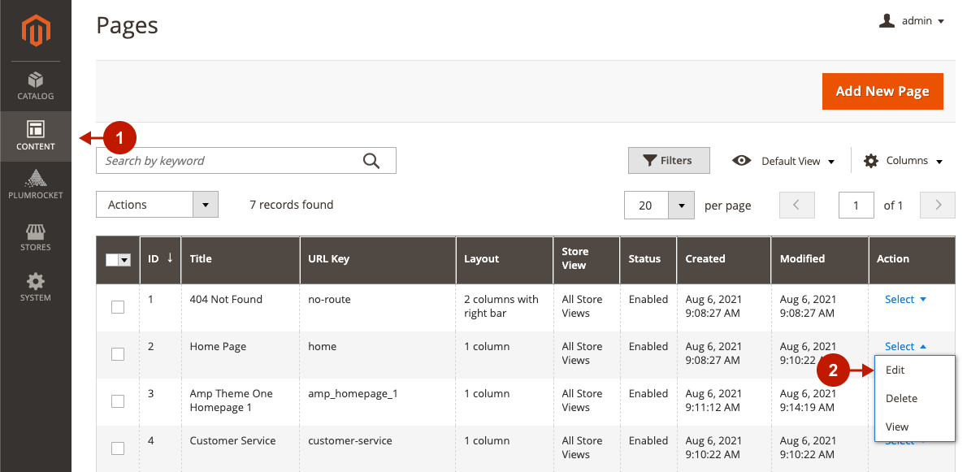Open the Catalog menu from the sidebar
Viewport: 980px width, 472px height.
[x=35, y=85]
